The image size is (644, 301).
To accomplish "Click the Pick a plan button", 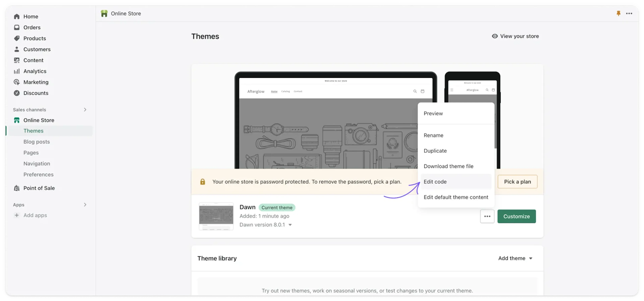I will tap(517, 182).
